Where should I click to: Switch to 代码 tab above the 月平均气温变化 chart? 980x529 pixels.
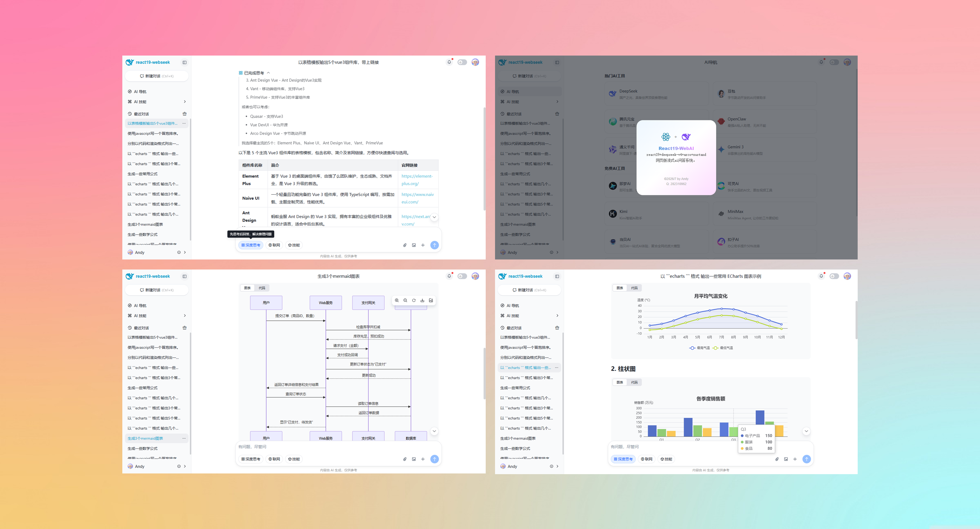[634, 288]
